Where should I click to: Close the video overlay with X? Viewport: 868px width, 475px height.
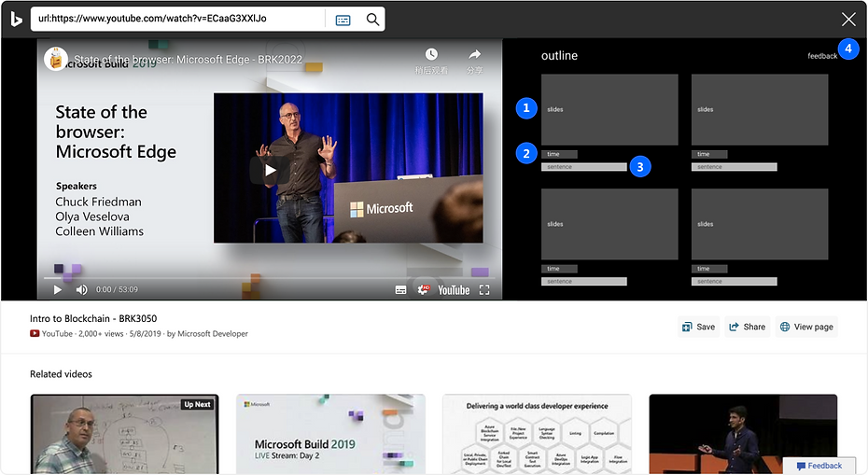[x=848, y=20]
